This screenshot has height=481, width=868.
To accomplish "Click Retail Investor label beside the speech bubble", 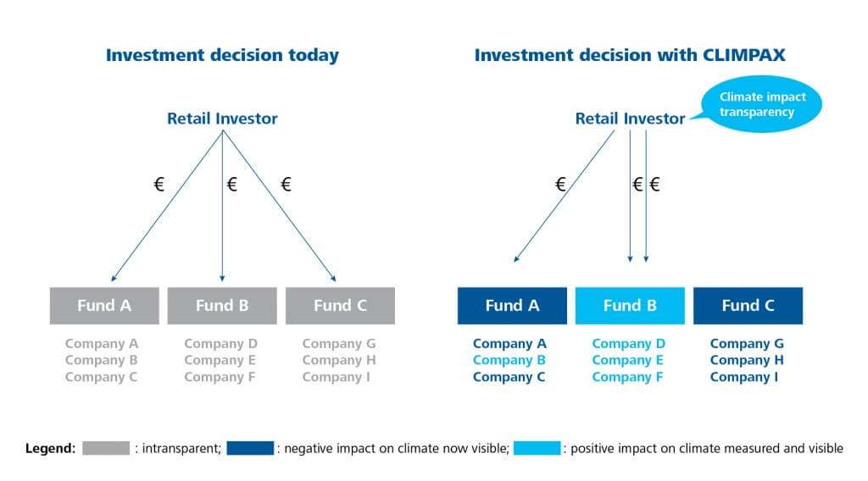I will pos(630,119).
